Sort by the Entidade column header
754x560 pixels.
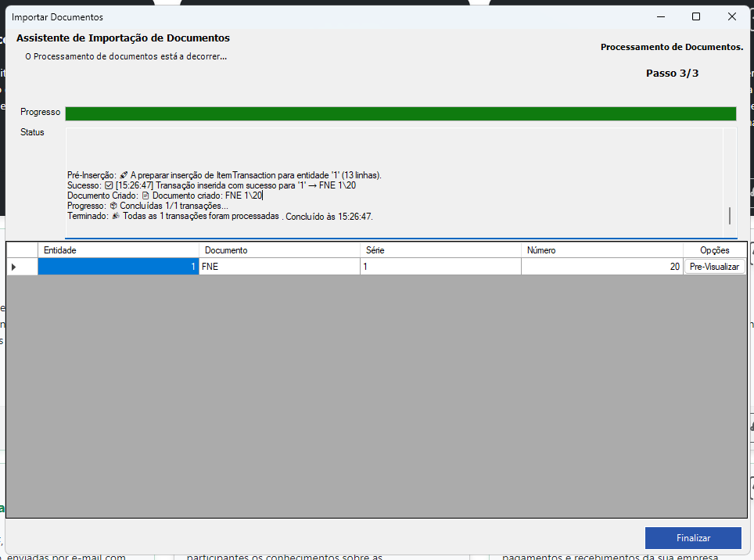click(118, 250)
